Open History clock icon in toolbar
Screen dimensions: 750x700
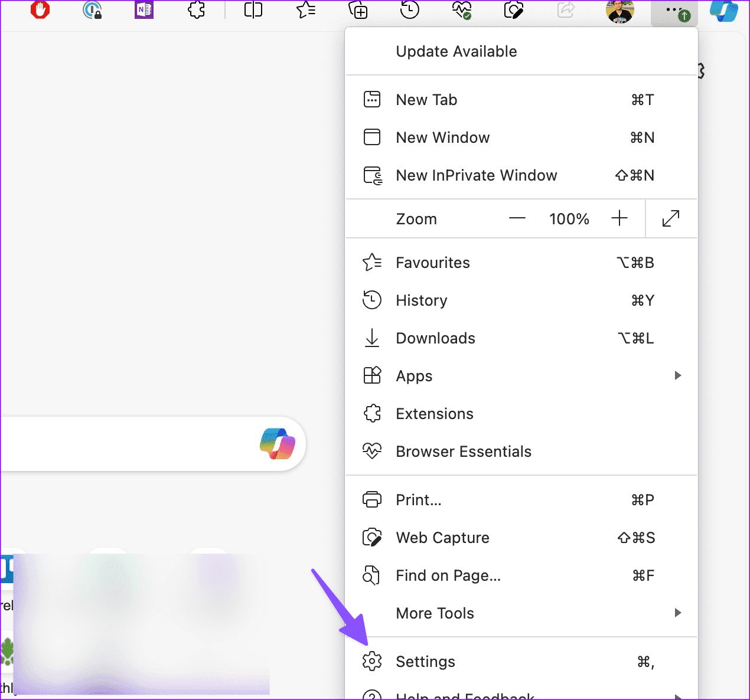click(410, 9)
